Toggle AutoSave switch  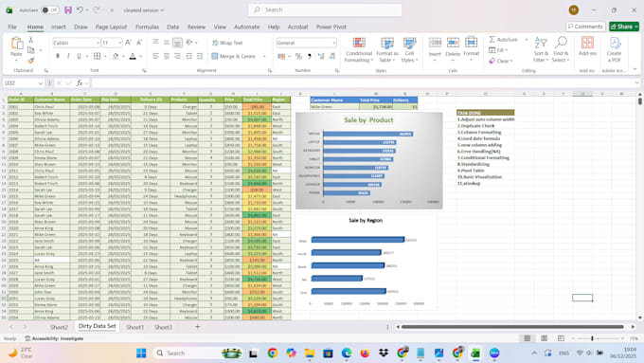[x=50, y=9]
